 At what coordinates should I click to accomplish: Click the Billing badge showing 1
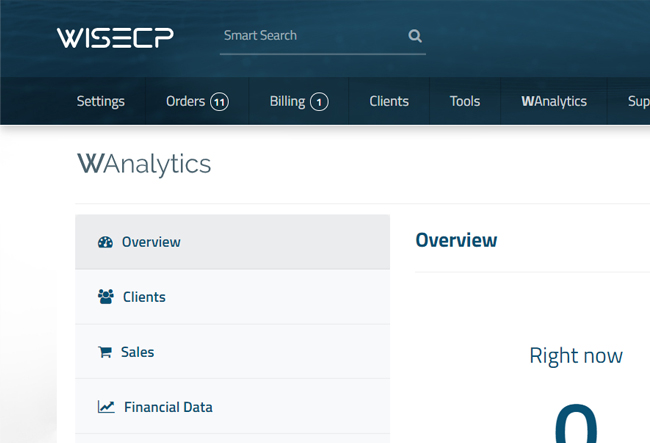tap(319, 102)
